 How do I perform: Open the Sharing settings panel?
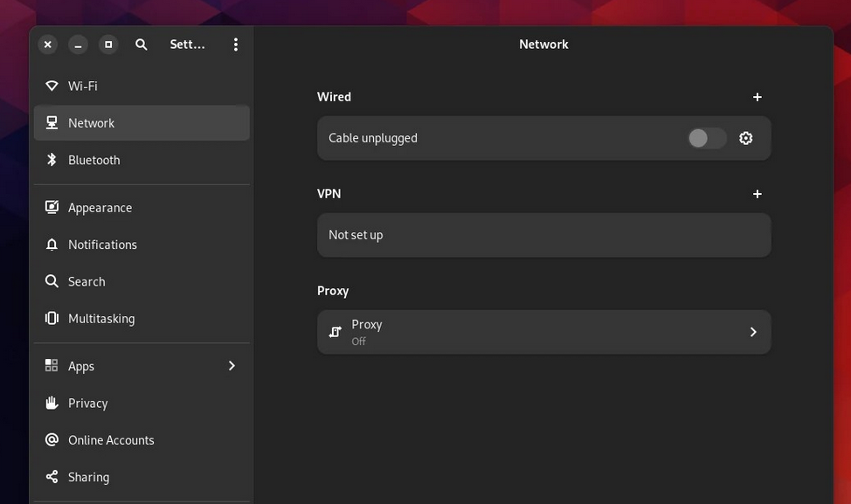click(x=88, y=477)
